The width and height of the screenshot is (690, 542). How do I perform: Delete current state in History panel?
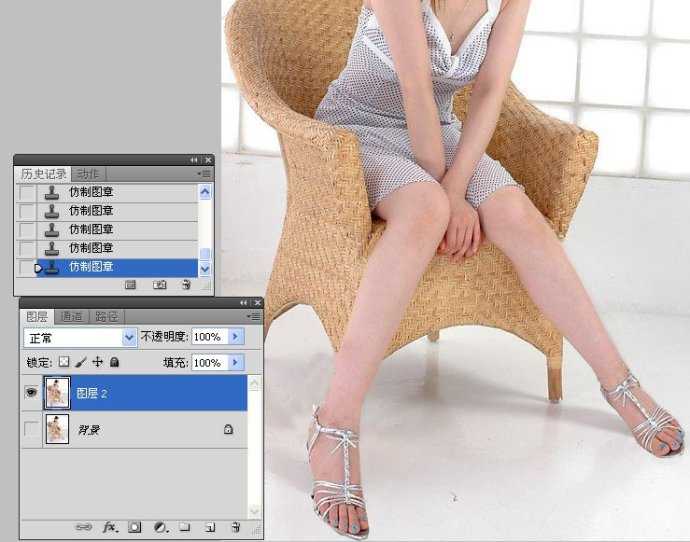pos(187,285)
